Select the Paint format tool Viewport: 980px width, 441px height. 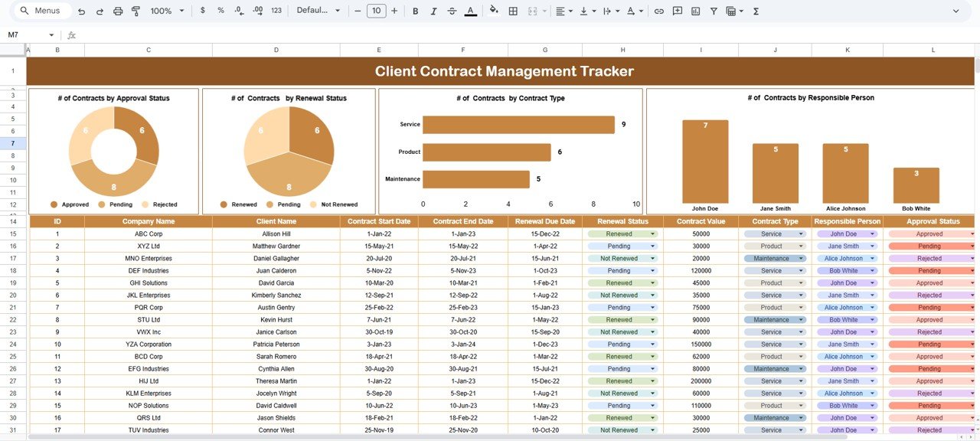pyautogui.click(x=135, y=11)
